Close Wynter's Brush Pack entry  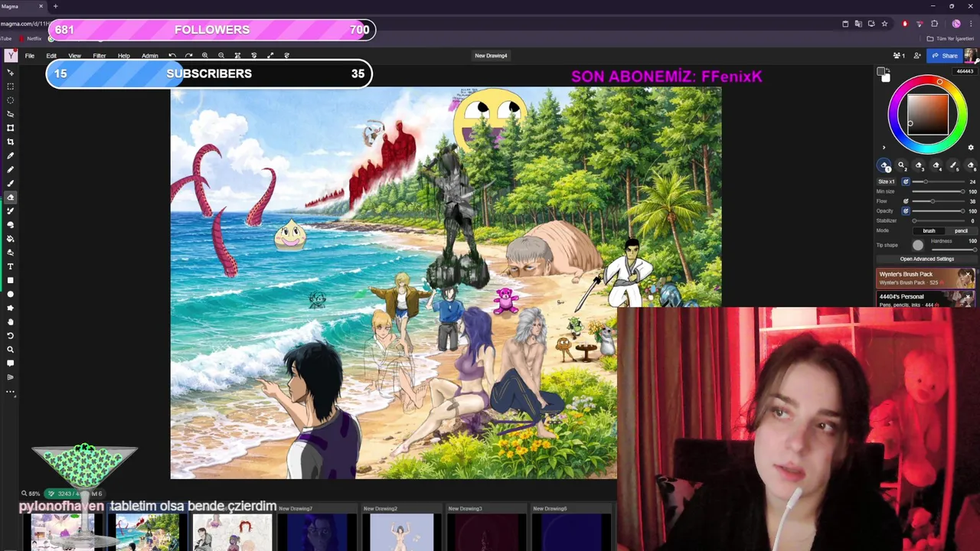[969, 275]
